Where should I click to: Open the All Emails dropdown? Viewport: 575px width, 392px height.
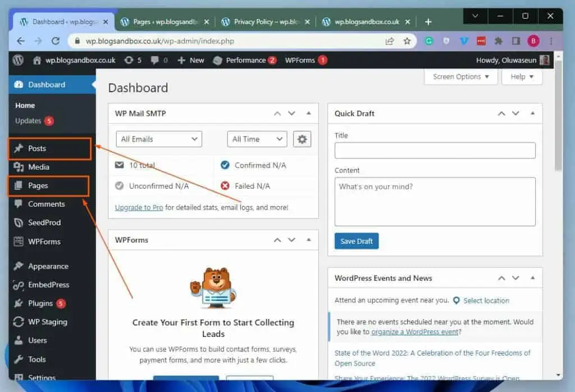[159, 139]
